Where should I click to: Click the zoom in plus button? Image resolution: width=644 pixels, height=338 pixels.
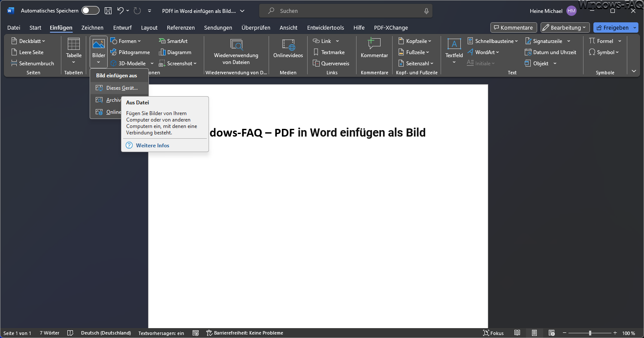[x=615, y=333]
